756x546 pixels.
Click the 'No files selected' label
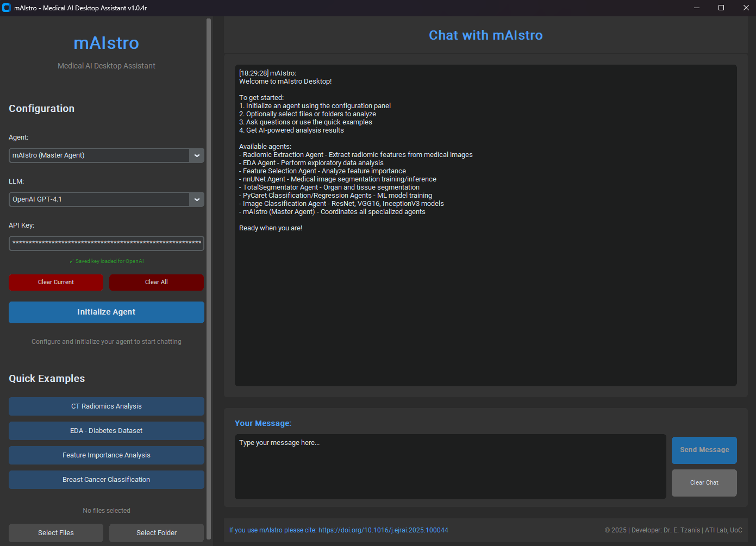(107, 511)
